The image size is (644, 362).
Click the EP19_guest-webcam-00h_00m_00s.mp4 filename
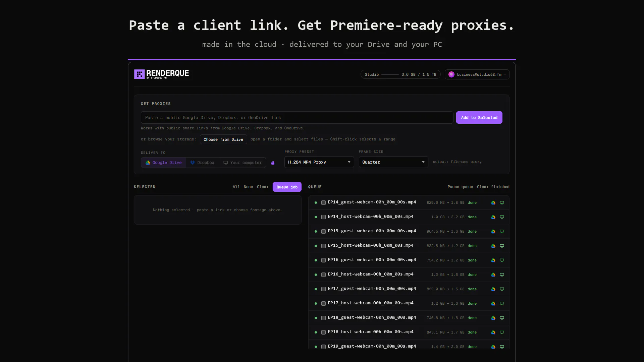pos(372,346)
